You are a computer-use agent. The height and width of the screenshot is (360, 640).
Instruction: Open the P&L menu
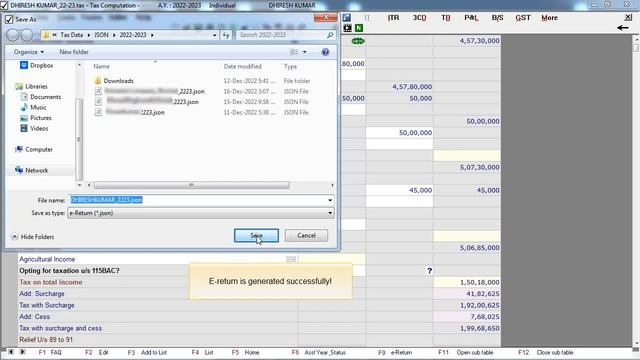tap(471, 18)
